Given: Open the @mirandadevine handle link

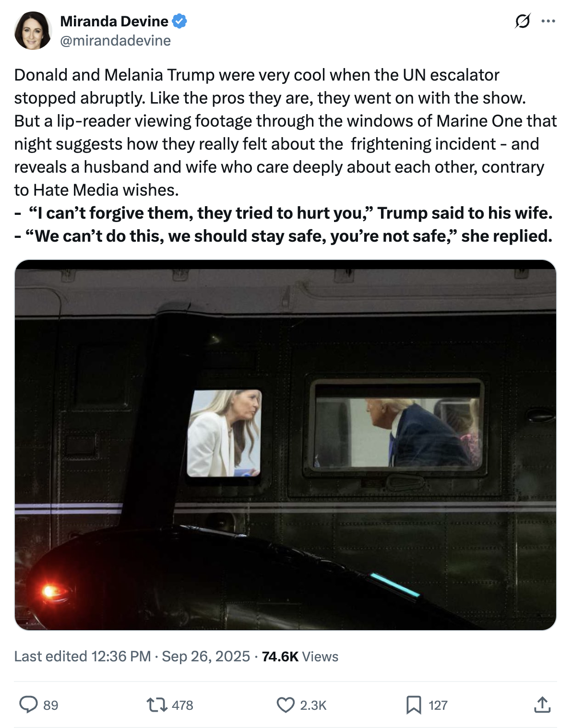Looking at the screenshot, I should (115, 41).
